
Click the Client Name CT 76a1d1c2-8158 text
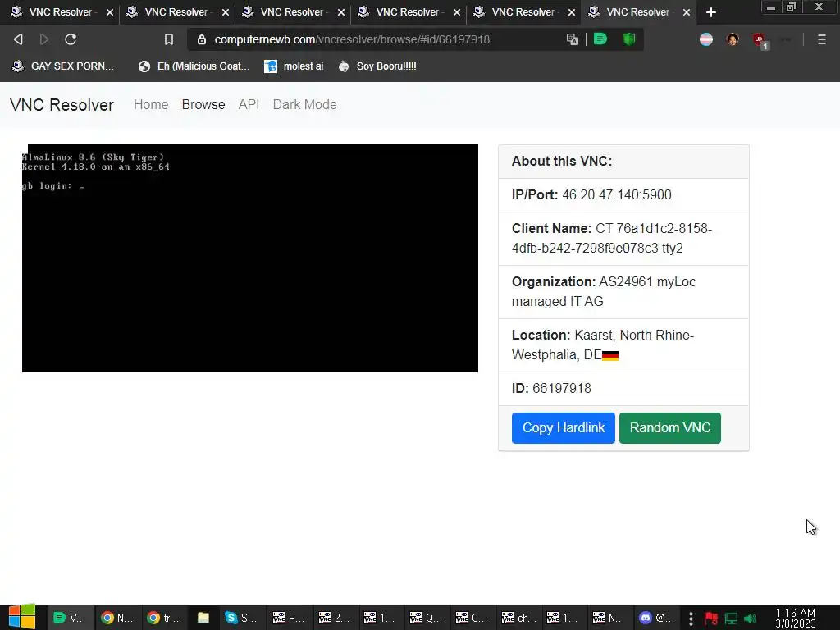612,239
